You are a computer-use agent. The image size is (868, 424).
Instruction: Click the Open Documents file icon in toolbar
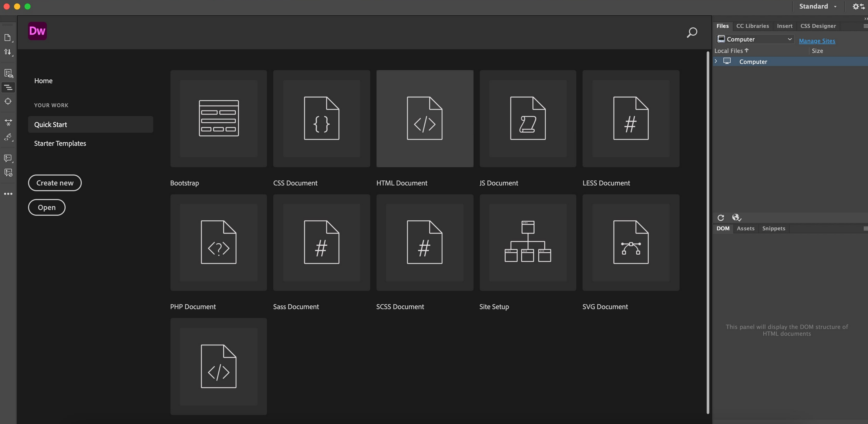click(x=8, y=37)
